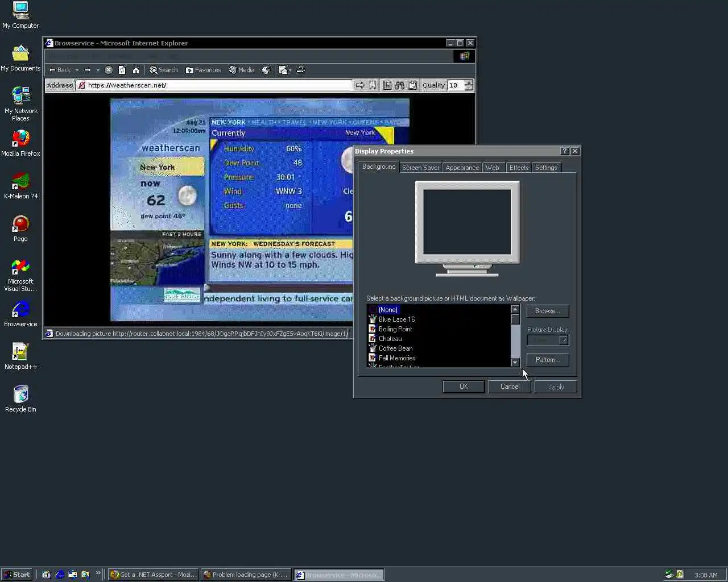The height and width of the screenshot is (582, 728).
Task: Select the My Computer desktop icon
Action: [20, 15]
